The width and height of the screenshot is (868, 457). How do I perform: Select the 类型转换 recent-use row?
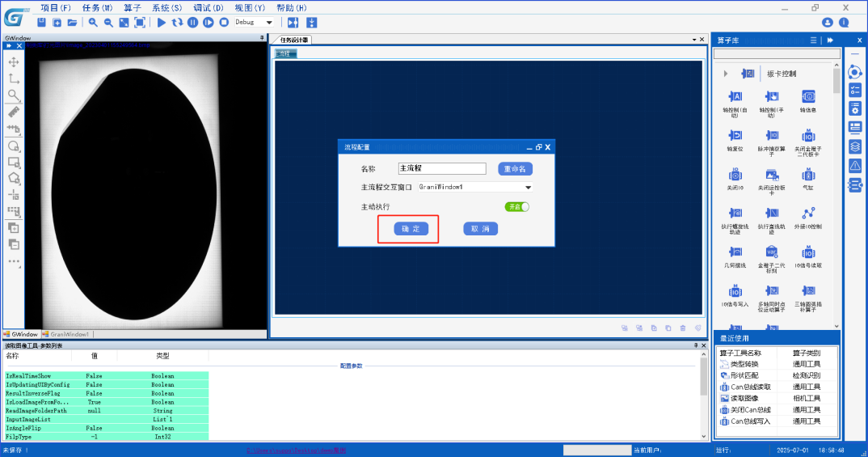pyautogui.click(x=777, y=364)
